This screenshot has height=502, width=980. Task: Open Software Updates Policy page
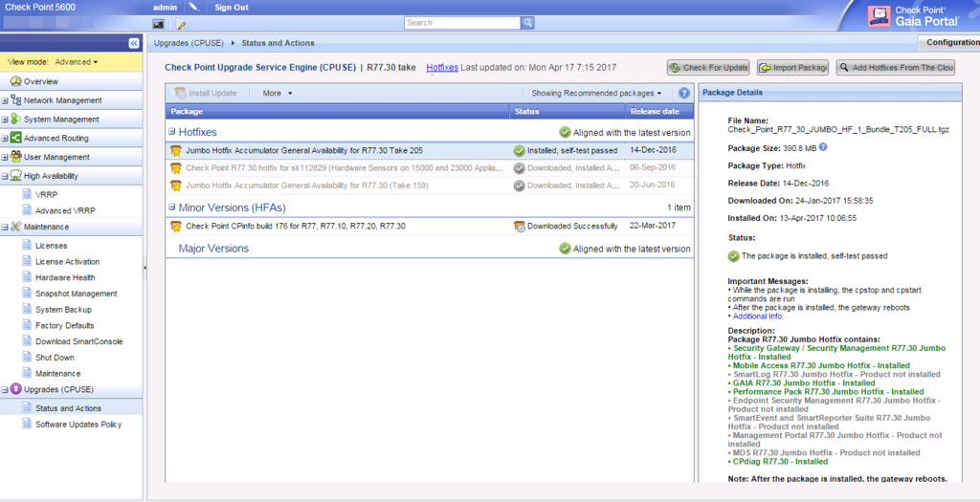[x=78, y=424]
